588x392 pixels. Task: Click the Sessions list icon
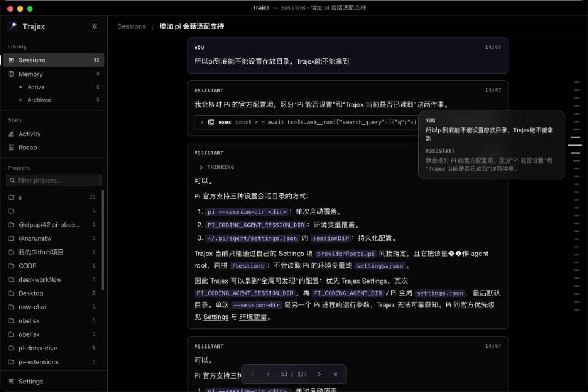click(11, 60)
